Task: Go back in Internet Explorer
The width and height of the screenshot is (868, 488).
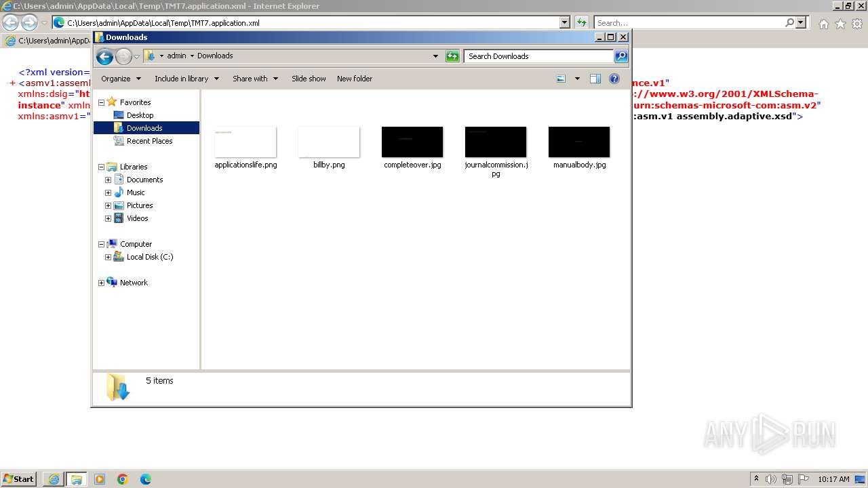Action: pos(10,22)
